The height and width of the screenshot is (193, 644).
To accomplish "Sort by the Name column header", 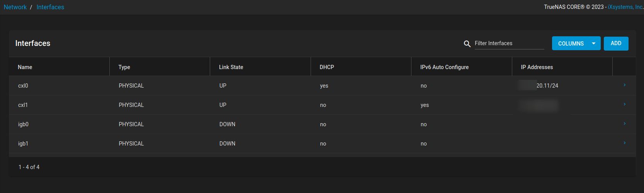I will point(25,67).
